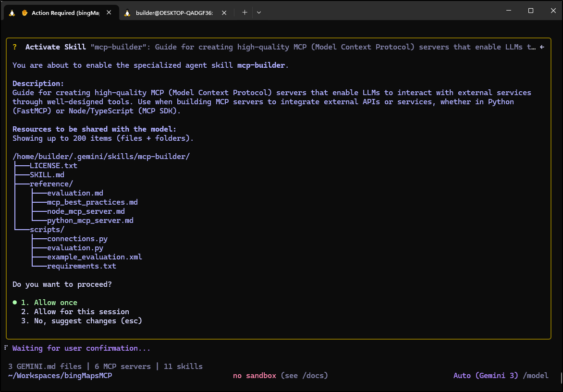Click the hand icon on the first tab
This screenshot has height=392, width=563.
pos(24,13)
